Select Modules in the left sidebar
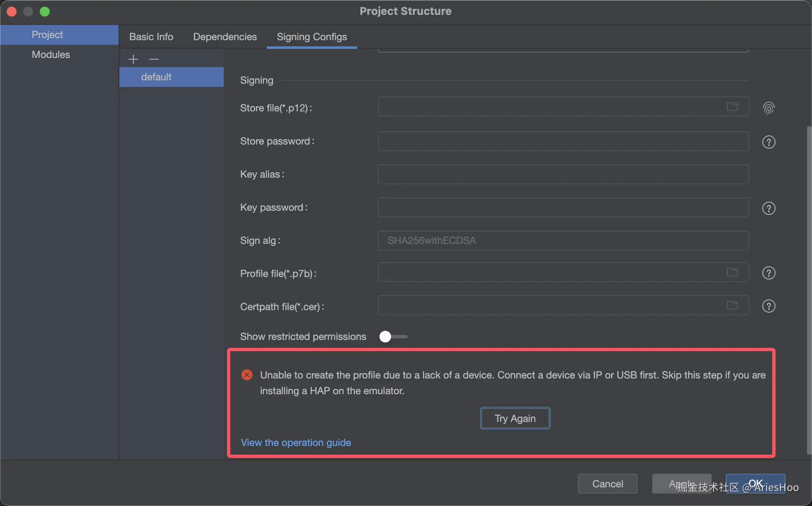Viewport: 812px width, 506px height. coord(51,55)
